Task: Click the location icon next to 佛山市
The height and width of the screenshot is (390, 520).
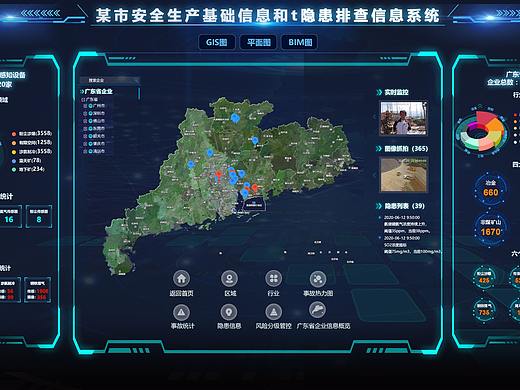Action: (x=90, y=121)
